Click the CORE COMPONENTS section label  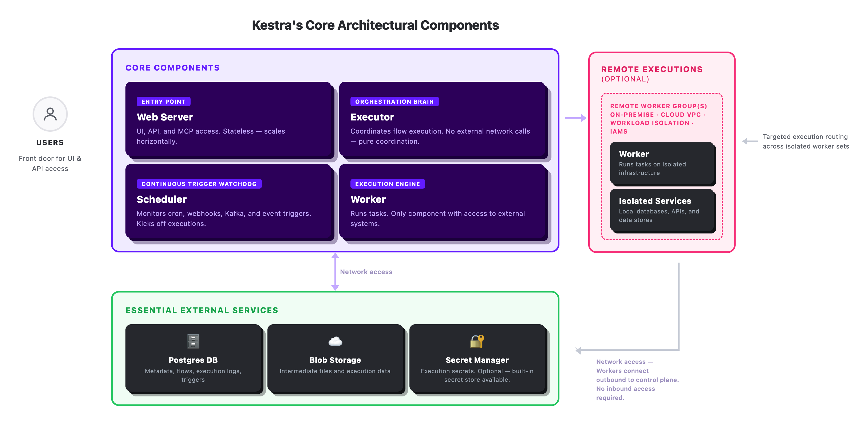pos(172,68)
